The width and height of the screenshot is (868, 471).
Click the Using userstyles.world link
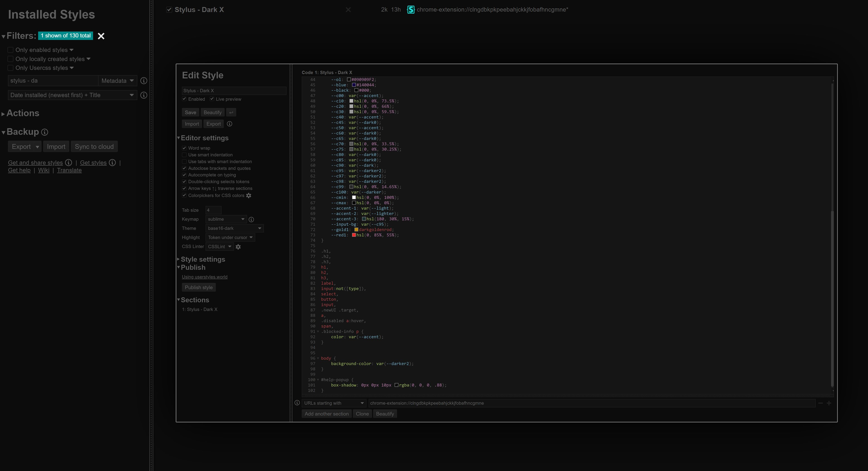pyautogui.click(x=204, y=277)
